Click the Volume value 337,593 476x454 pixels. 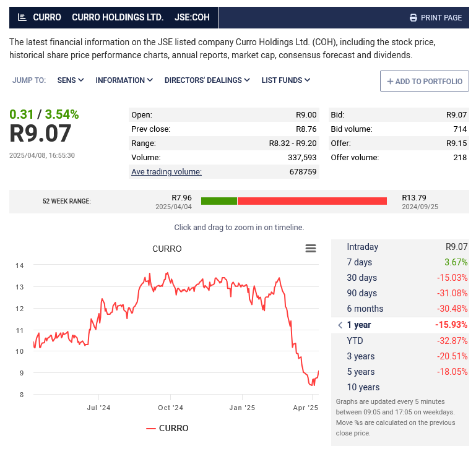302,158
